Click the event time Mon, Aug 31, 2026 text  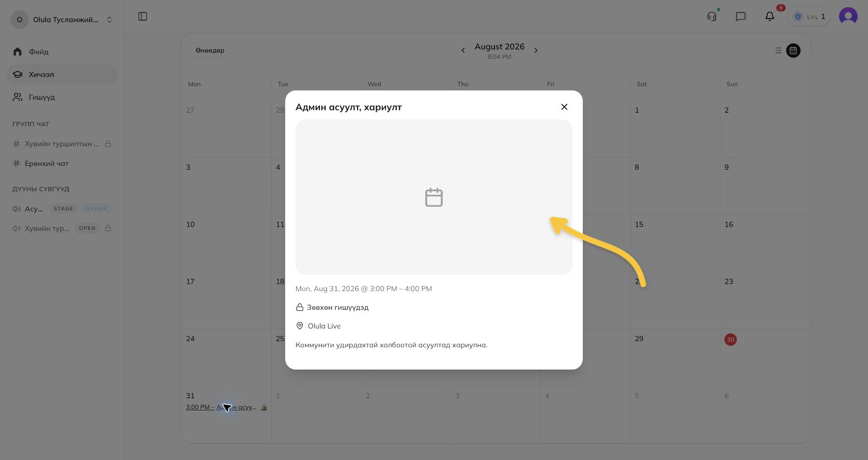click(364, 289)
